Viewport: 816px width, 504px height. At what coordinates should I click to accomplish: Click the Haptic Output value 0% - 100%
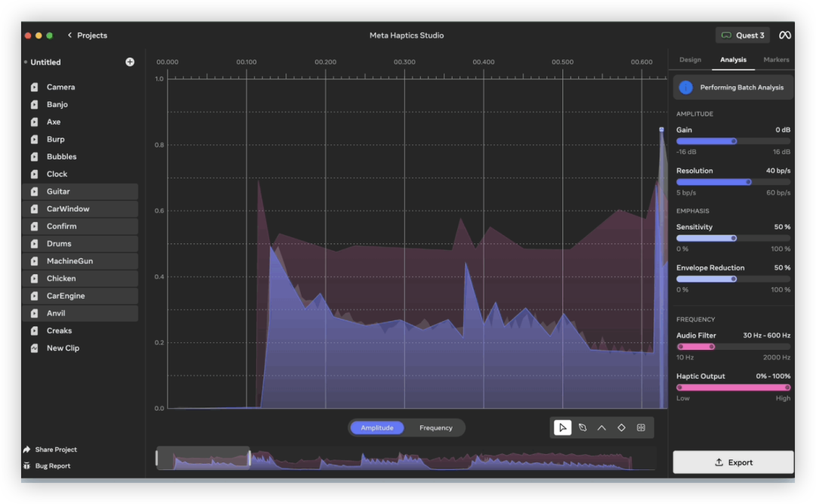774,376
